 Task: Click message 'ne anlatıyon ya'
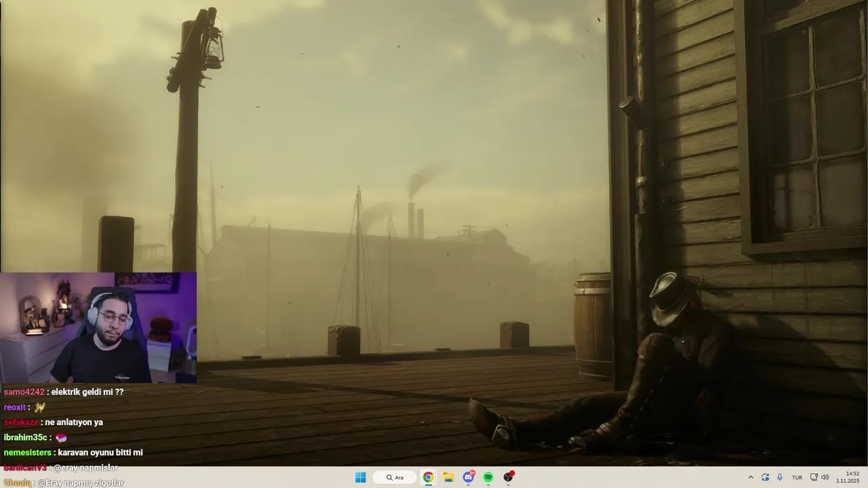click(74, 422)
